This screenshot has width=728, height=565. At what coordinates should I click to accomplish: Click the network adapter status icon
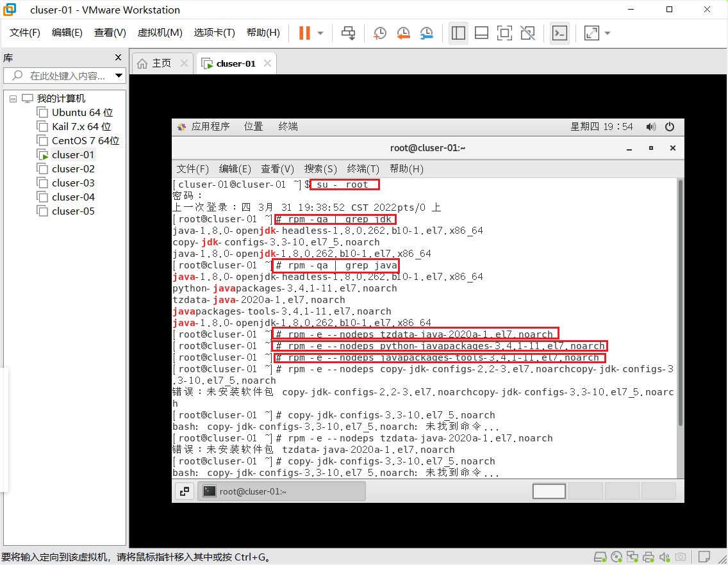(x=633, y=557)
